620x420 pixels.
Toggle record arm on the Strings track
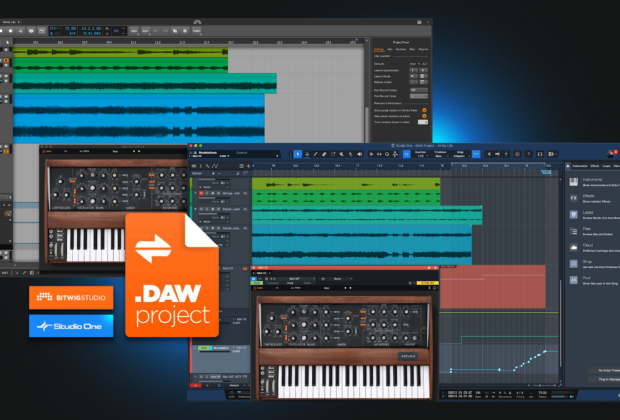[213, 193]
